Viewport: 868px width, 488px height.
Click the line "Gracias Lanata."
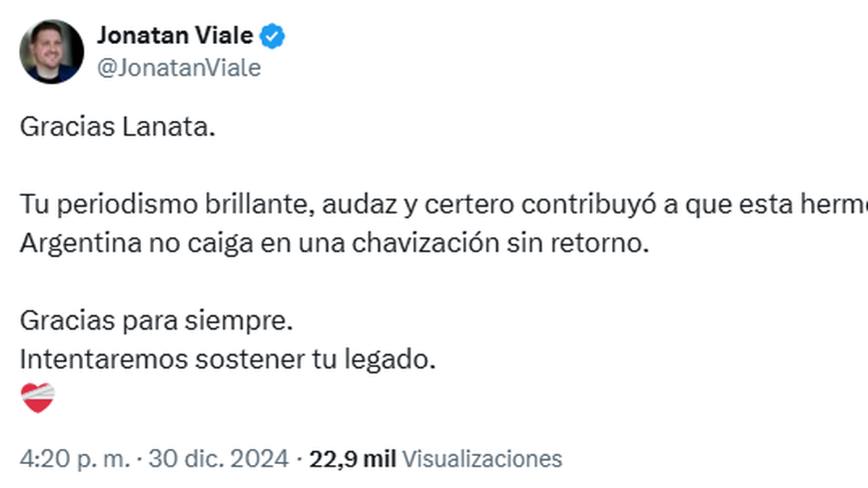[x=118, y=128]
